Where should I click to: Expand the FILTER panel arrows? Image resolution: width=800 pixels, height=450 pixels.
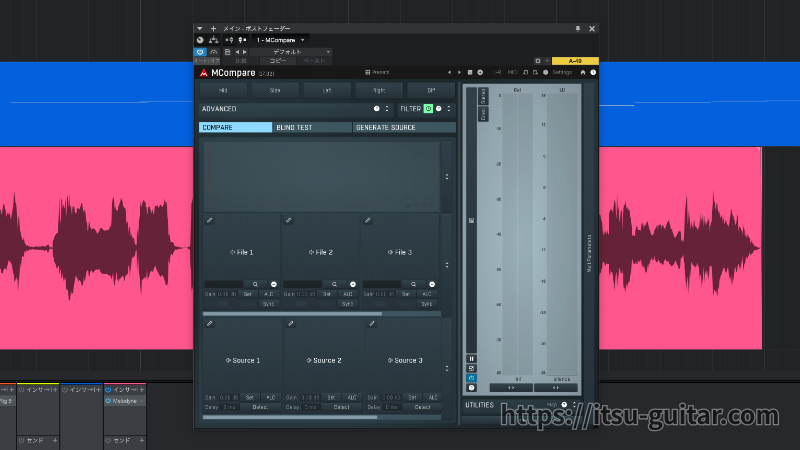[449, 109]
